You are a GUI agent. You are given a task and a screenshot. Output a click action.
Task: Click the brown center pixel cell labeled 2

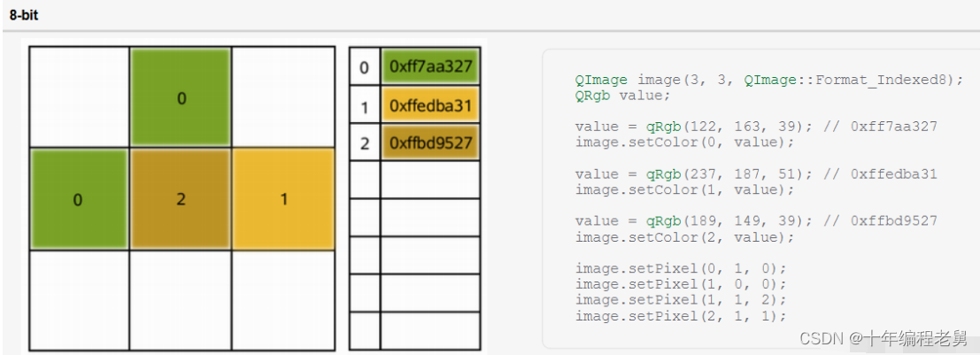tap(181, 199)
